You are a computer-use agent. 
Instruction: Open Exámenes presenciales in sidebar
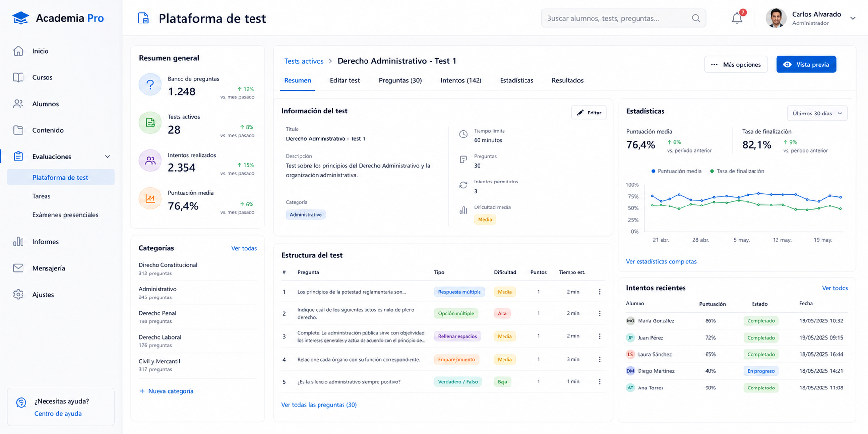coord(66,215)
